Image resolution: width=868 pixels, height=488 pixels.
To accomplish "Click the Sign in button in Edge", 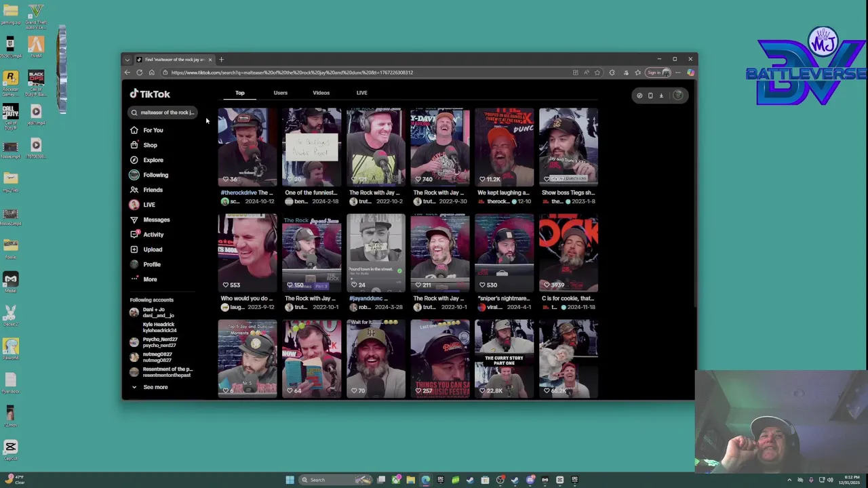I will click(x=657, y=73).
